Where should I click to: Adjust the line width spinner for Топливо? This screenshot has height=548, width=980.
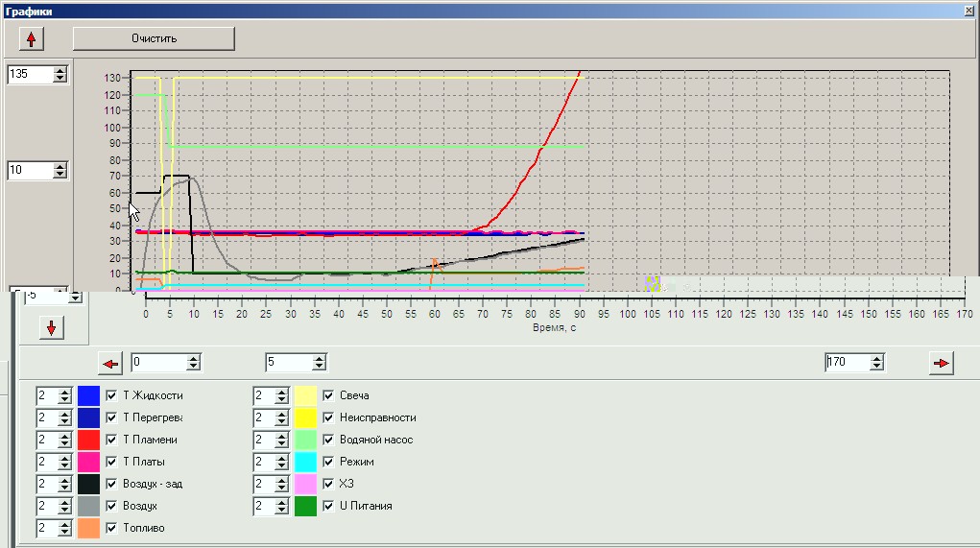pyautogui.click(x=64, y=528)
